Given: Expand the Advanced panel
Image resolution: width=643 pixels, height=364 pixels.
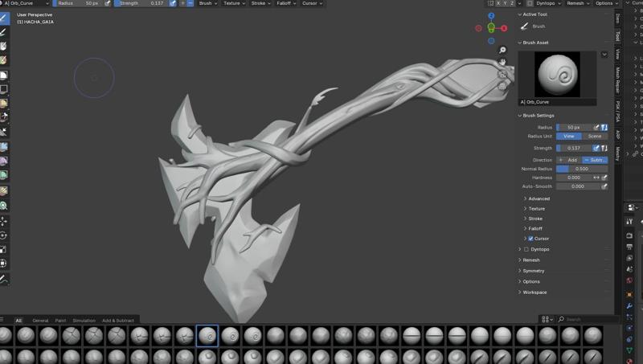Looking at the screenshot, I should click(x=539, y=198).
